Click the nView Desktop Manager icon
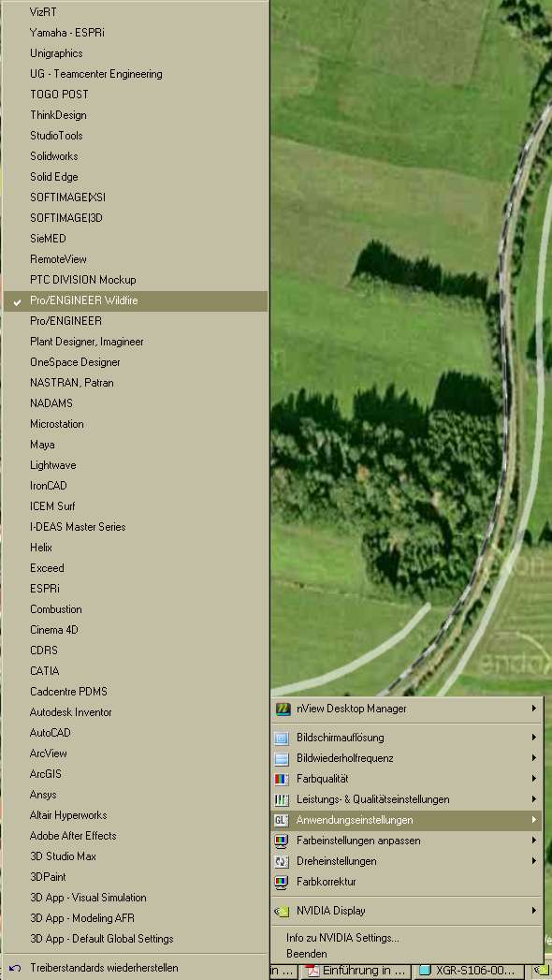Viewport: 552px width, 980px height. 283,709
